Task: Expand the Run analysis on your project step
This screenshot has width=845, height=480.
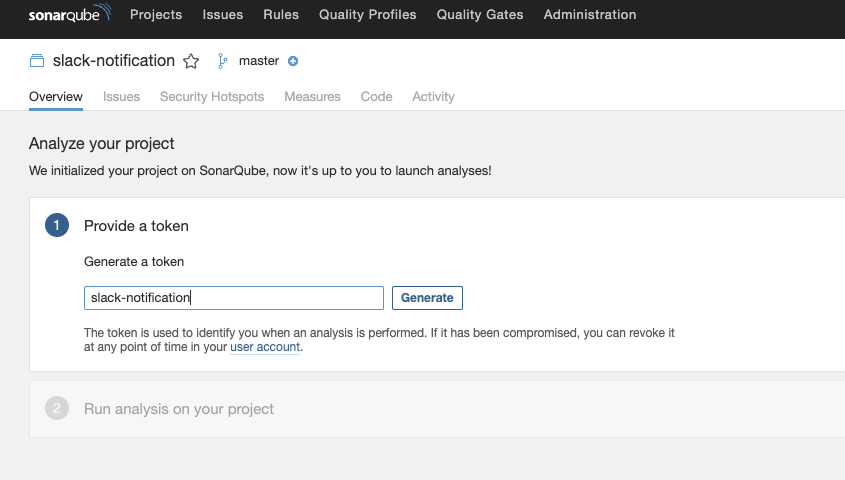Action: coord(179,408)
